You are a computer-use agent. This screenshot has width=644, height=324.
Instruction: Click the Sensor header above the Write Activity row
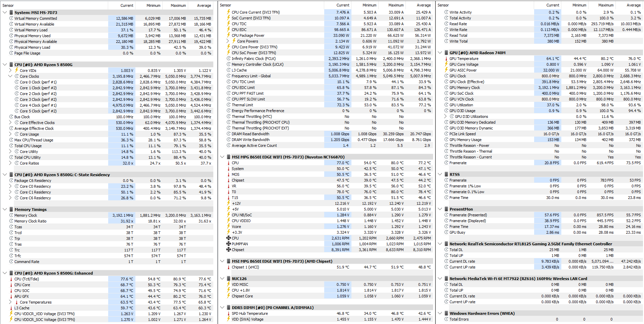coord(485,5)
